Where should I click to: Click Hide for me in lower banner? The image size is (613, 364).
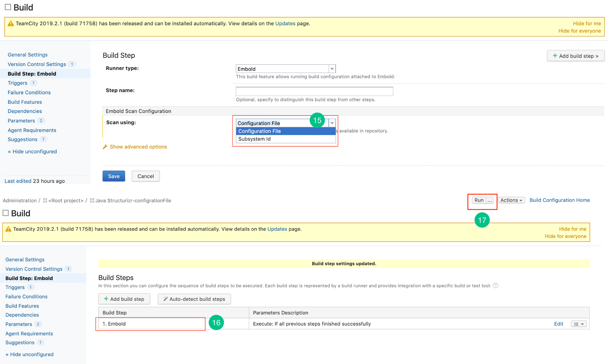pyautogui.click(x=573, y=229)
